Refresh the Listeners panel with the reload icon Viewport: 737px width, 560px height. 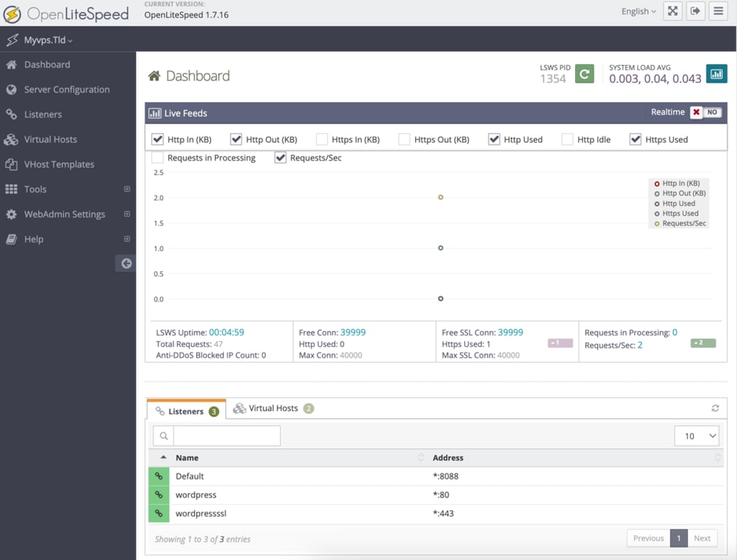click(x=715, y=408)
